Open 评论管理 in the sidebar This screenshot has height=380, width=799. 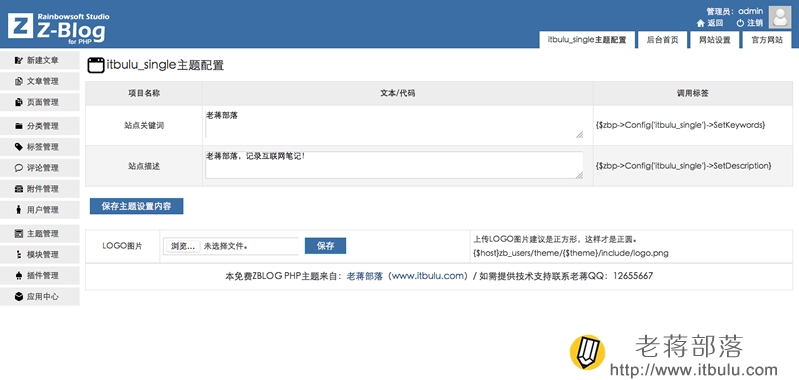pos(40,168)
